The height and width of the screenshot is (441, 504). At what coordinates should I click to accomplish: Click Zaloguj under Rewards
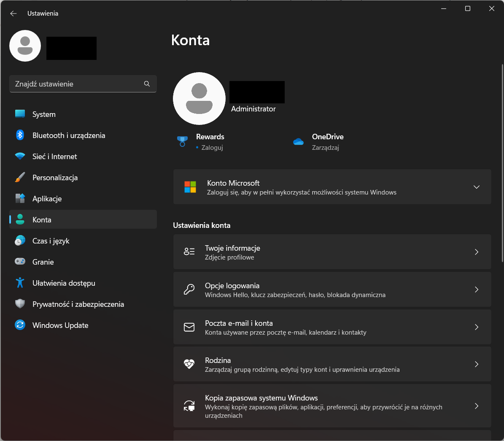tap(212, 147)
